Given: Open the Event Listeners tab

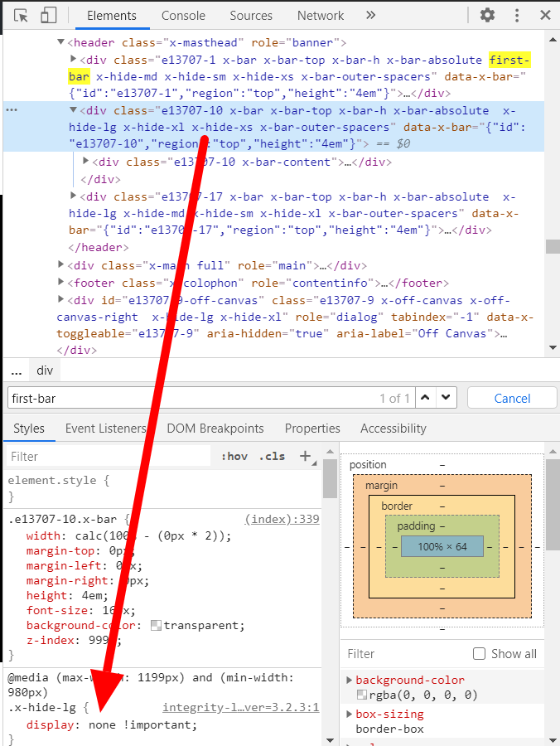Looking at the screenshot, I should (x=105, y=429).
